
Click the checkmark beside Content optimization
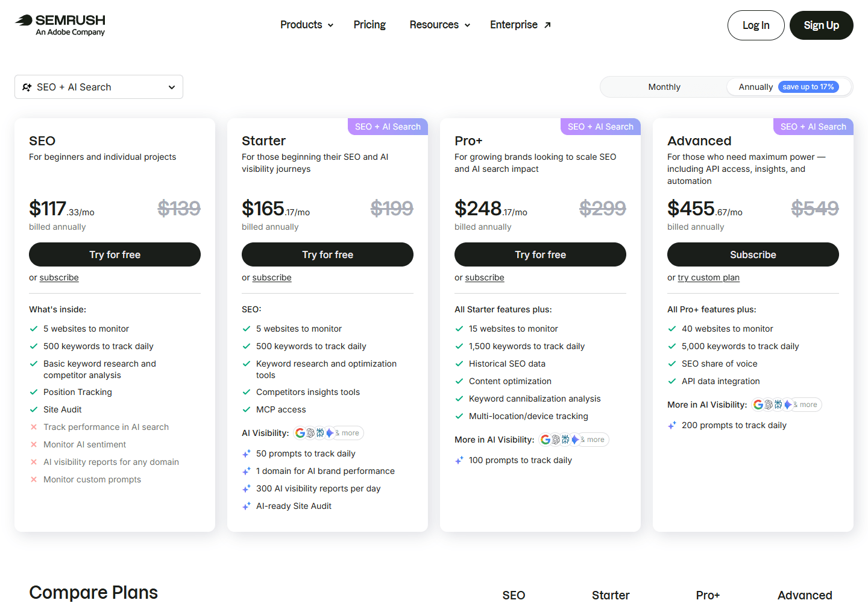(x=459, y=381)
